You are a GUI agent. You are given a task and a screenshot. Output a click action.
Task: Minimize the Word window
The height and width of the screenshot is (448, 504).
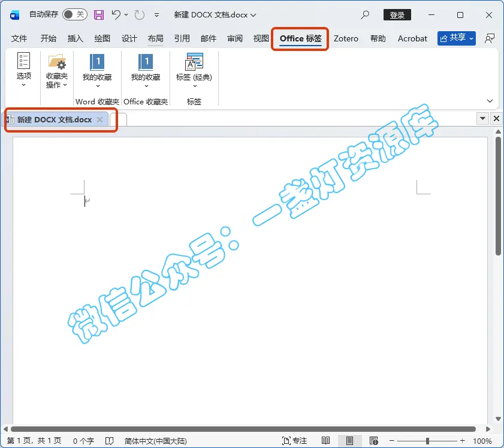431,15
